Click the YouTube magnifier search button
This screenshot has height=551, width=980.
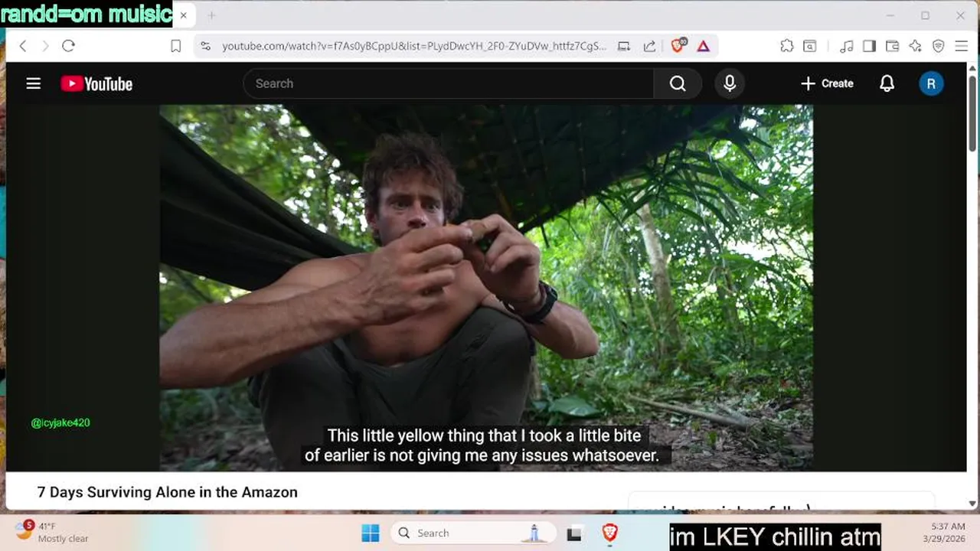coord(678,83)
